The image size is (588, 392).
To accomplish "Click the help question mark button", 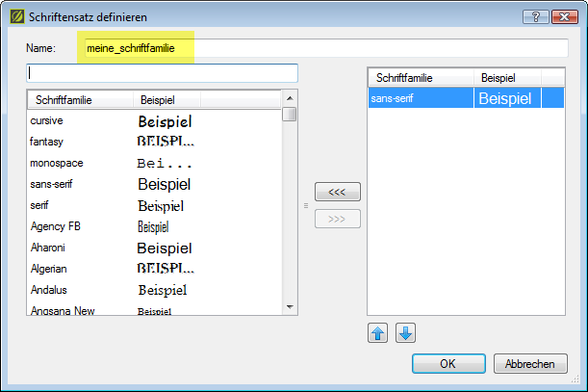I will pyautogui.click(x=536, y=16).
